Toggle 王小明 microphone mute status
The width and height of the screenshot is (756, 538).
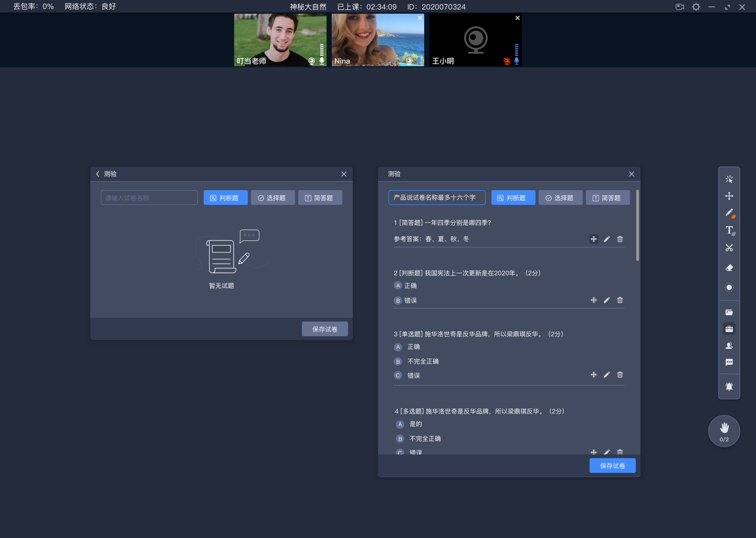pos(515,61)
